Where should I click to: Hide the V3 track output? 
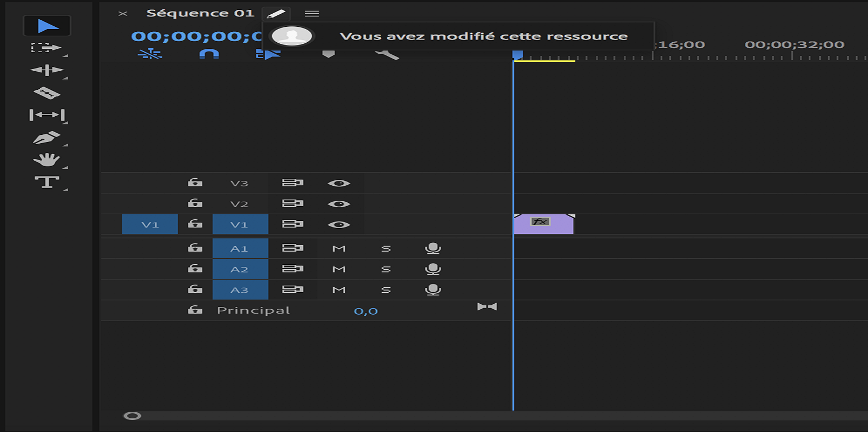click(339, 183)
